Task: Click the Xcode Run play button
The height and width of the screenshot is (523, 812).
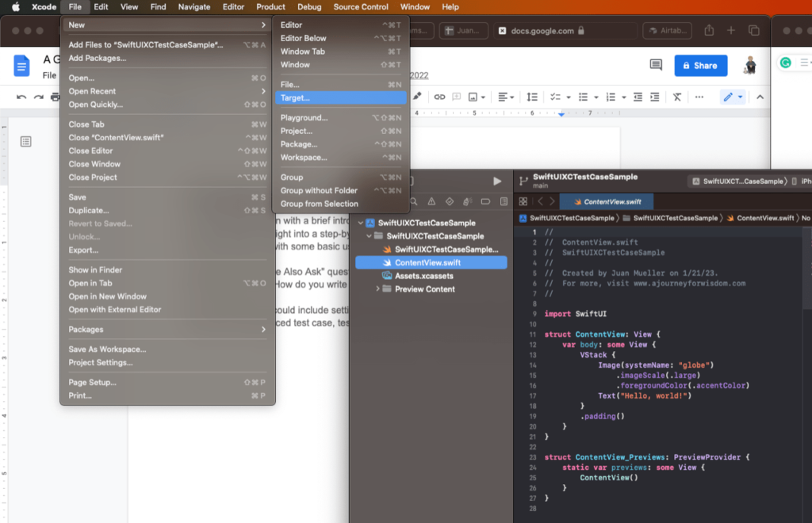Action: [497, 181]
